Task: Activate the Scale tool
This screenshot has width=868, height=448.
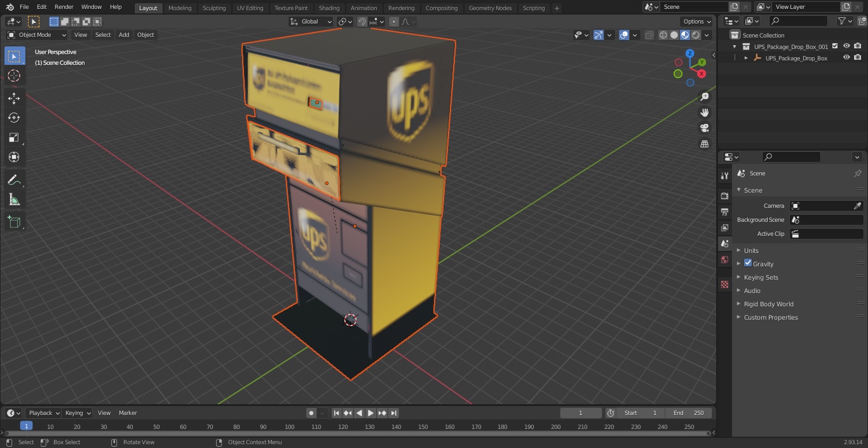Action: tap(14, 137)
